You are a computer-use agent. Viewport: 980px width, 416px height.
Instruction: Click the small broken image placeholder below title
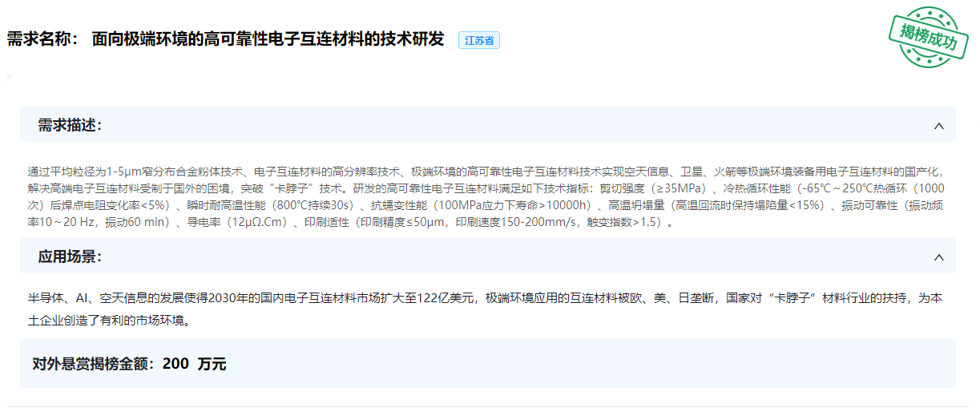pyautogui.click(x=10, y=78)
